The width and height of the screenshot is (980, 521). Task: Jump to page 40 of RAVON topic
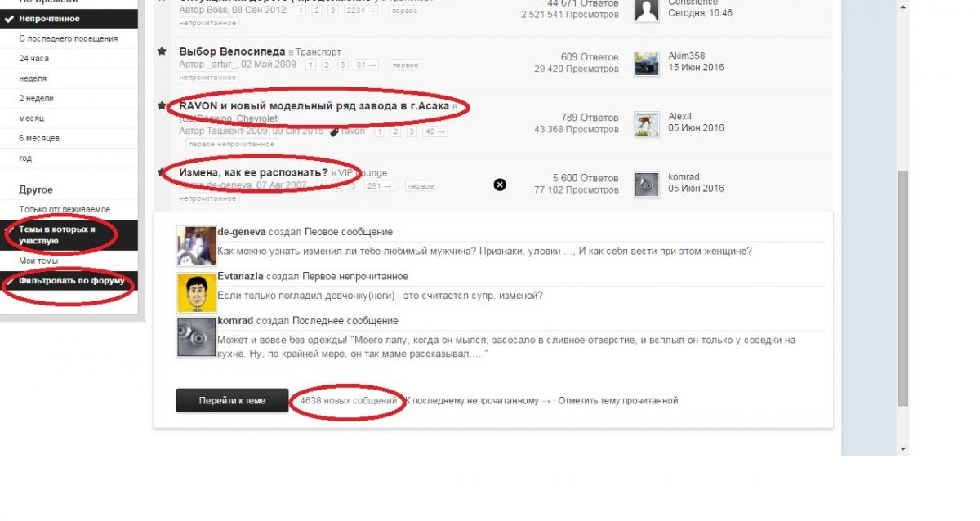click(434, 131)
